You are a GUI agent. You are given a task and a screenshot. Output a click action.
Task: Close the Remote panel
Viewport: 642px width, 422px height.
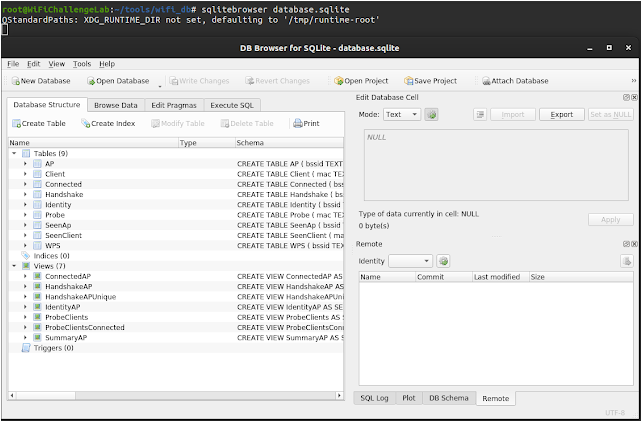tap(634, 244)
